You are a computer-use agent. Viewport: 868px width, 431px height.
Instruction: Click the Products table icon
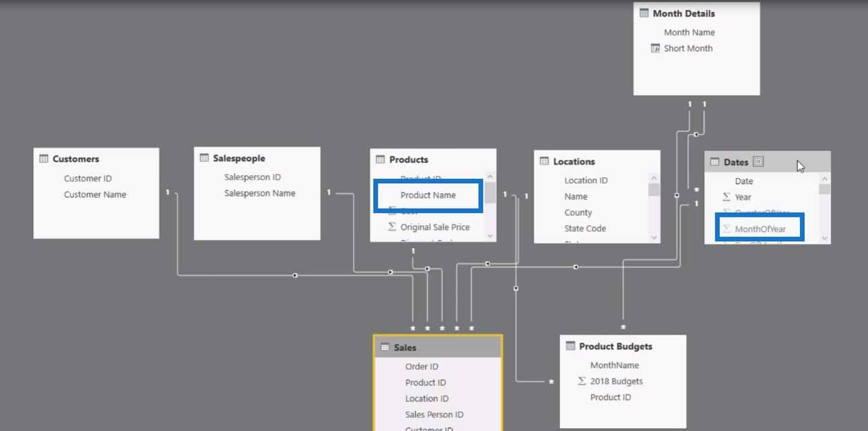[381, 160]
